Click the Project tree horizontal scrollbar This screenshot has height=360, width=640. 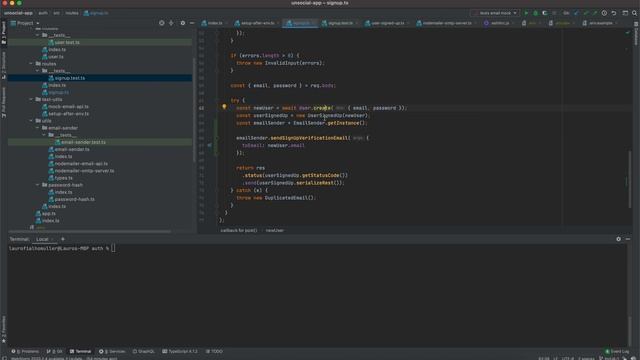[x=90, y=231]
